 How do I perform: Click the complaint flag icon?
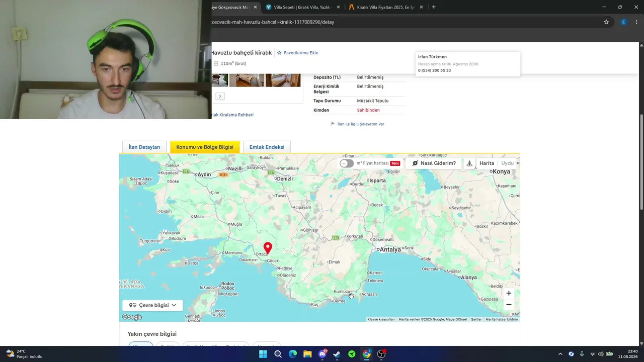point(333,124)
